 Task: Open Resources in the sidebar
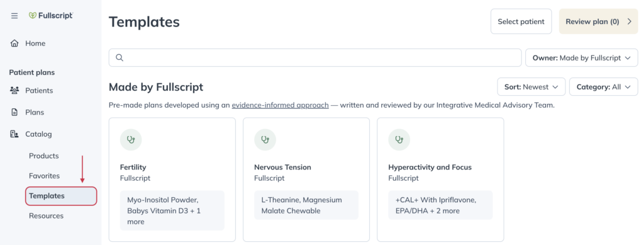tap(46, 216)
